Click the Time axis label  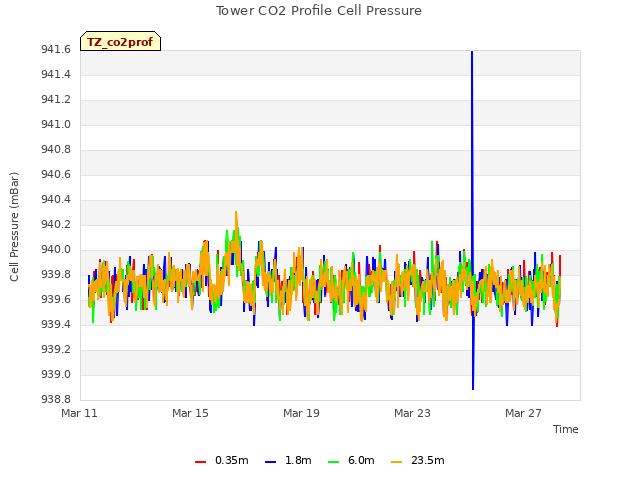pyautogui.click(x=565, y=429)
